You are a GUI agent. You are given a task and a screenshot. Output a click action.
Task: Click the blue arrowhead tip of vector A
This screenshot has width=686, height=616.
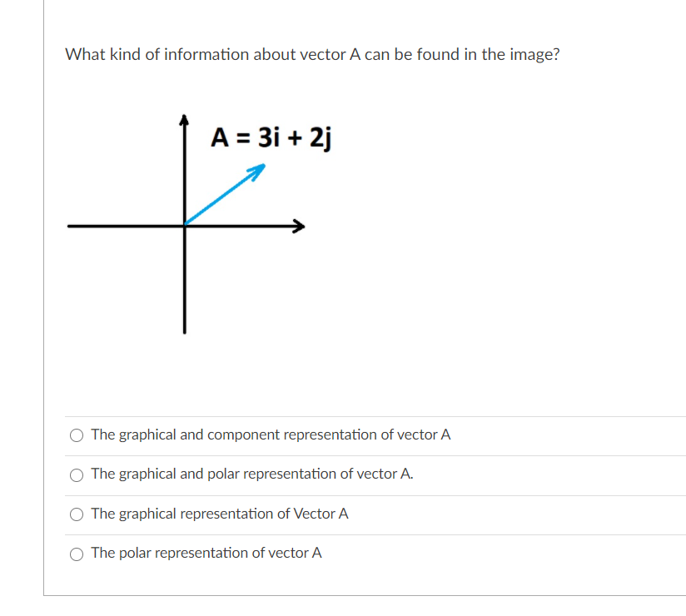pos(262,165)
